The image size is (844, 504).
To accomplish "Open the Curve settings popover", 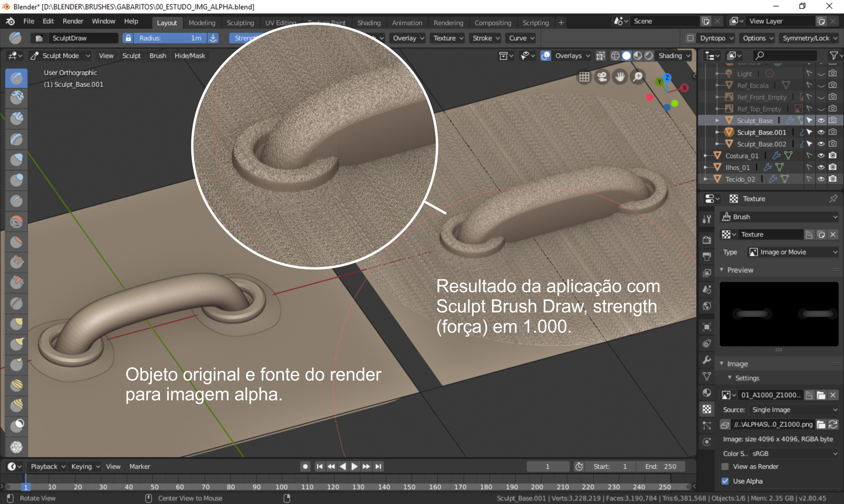I will pyautogui.click(x=521, y=38).
